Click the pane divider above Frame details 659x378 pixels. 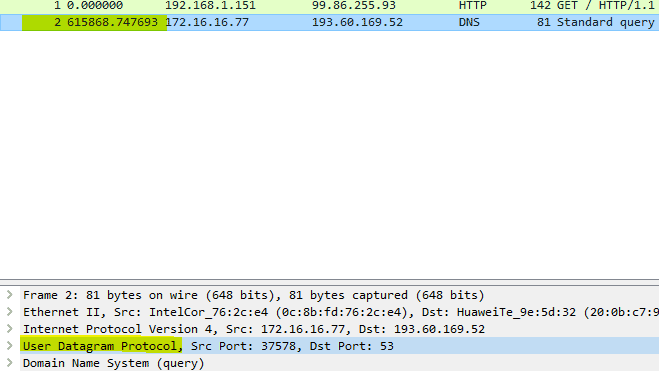coord(330,282)
